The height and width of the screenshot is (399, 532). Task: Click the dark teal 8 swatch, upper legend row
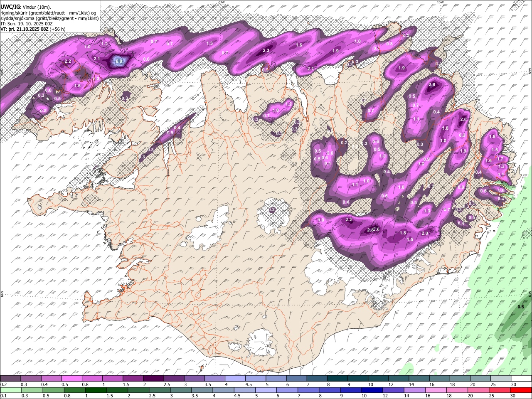(337, 379)
